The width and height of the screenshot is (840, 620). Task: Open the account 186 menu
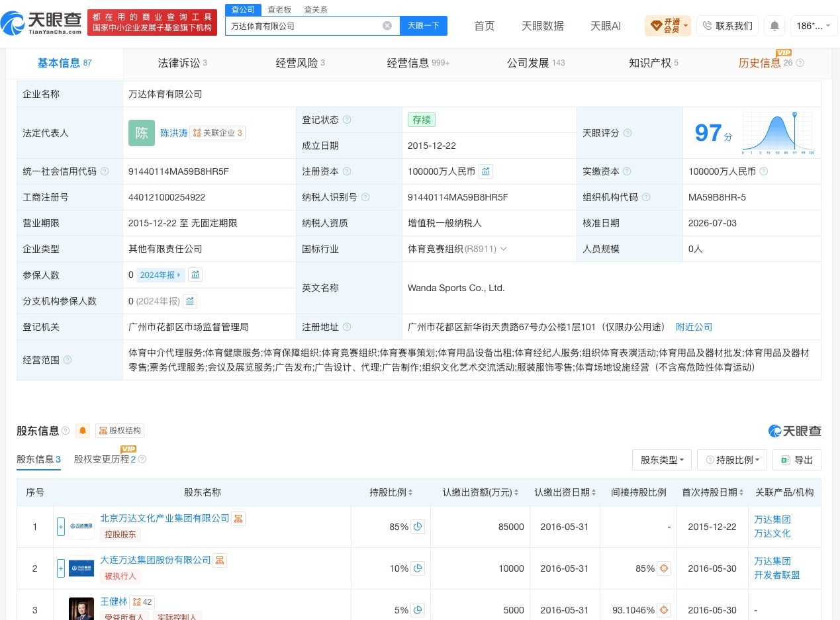tap(813, 26)
